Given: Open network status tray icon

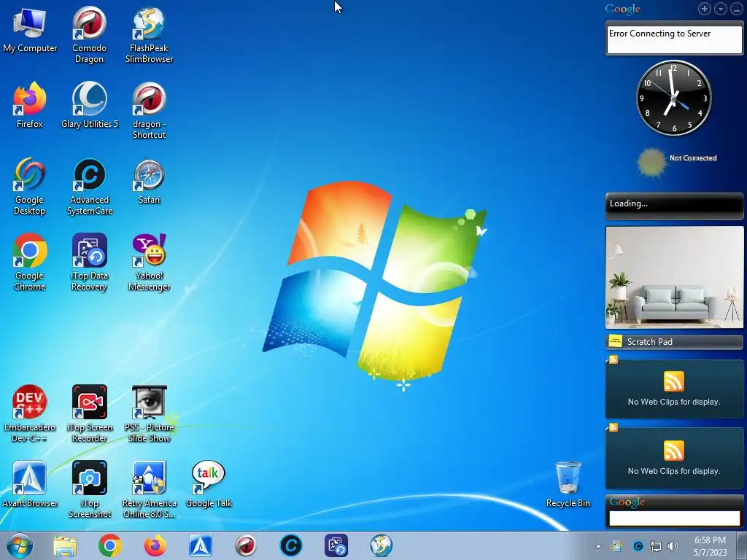Looking at the screenshot, I should (x=656, y=546).
